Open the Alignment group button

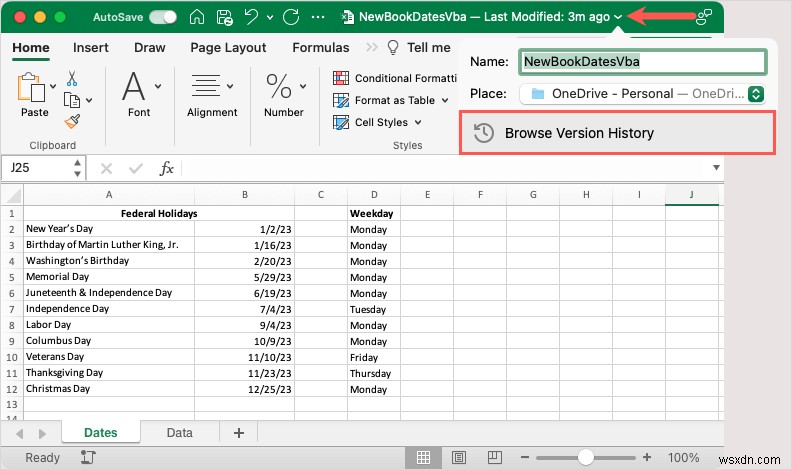coord(212,94)
